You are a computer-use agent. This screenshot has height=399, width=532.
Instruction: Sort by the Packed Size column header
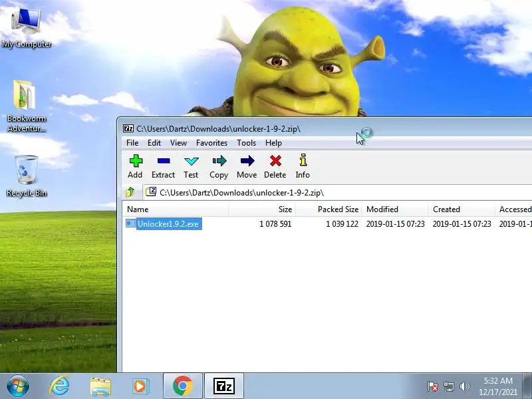point(329,209)
